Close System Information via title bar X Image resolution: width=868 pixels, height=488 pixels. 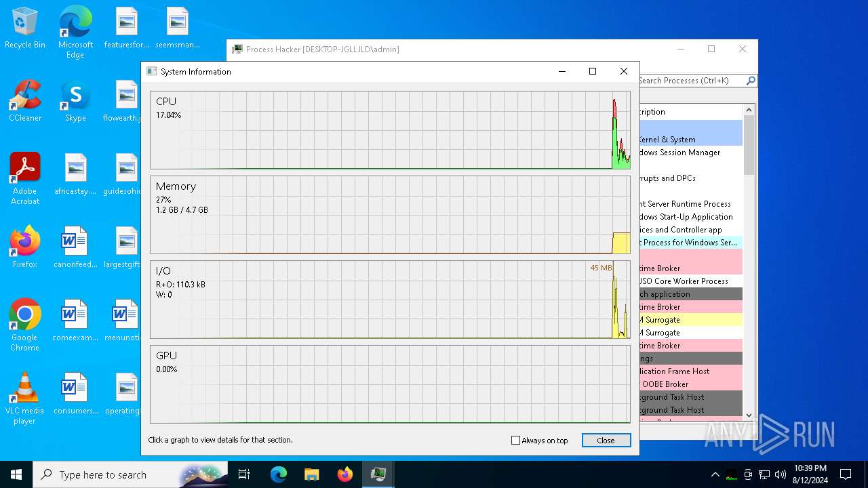(x=624, y=71)
